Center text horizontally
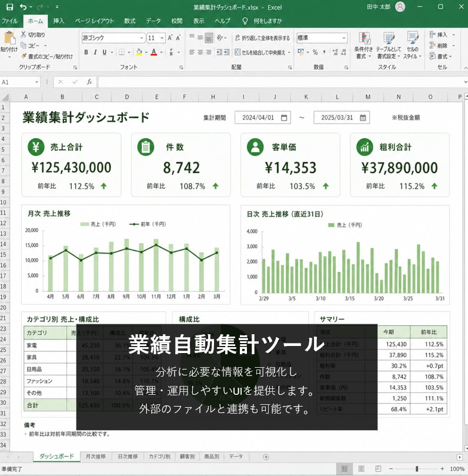The width and height of the screenshot is (468, 476). 200,52
